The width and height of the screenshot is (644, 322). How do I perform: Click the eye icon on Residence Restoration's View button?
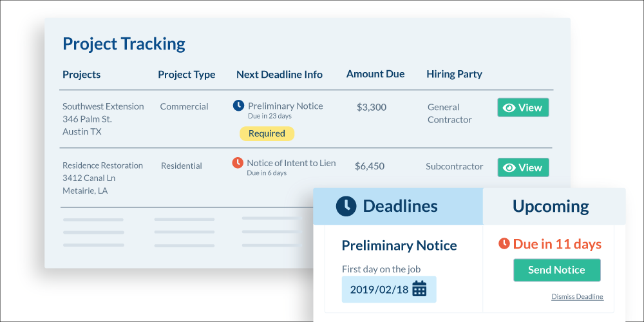pyautogui.click(x=509, y=167)
